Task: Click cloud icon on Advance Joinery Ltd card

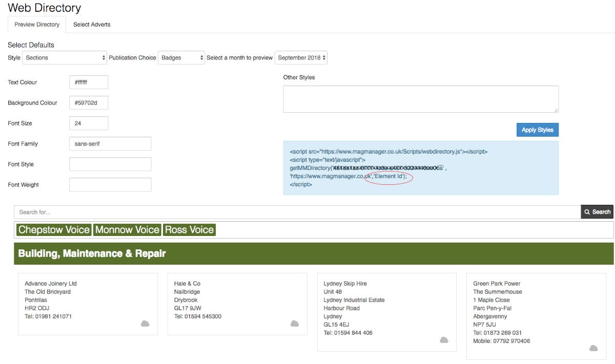Action: click(145, 324)
